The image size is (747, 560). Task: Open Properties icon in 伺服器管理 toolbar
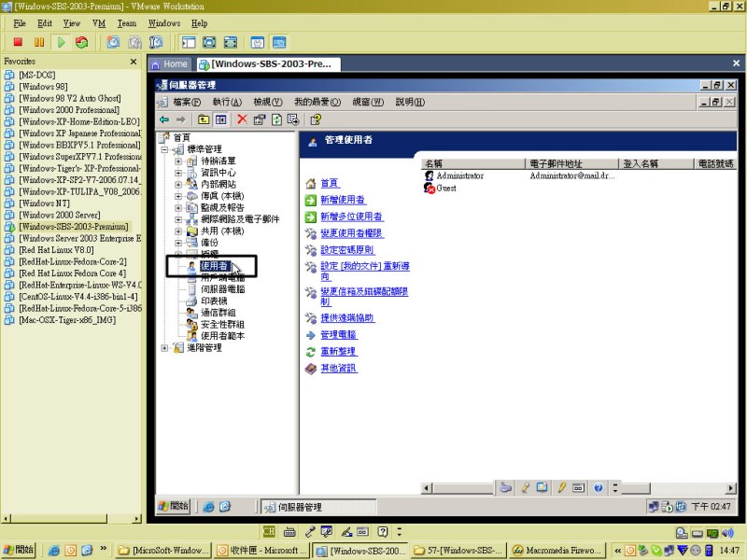(x=260, y=119)
